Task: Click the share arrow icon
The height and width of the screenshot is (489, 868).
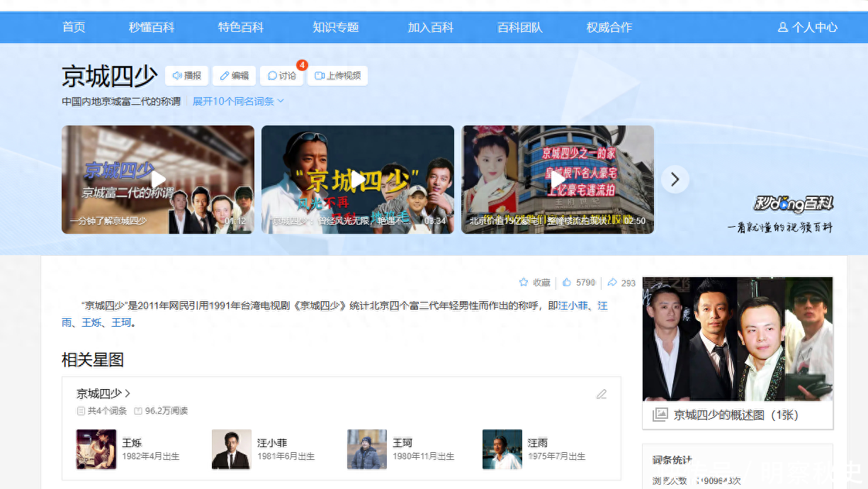Action: 612,282
